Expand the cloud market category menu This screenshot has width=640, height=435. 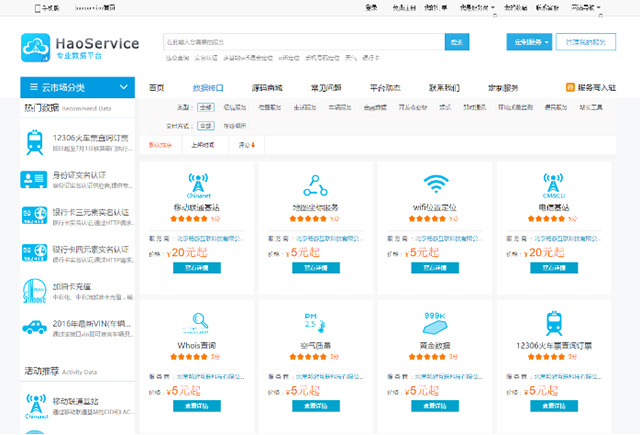[x=76, y=88]
